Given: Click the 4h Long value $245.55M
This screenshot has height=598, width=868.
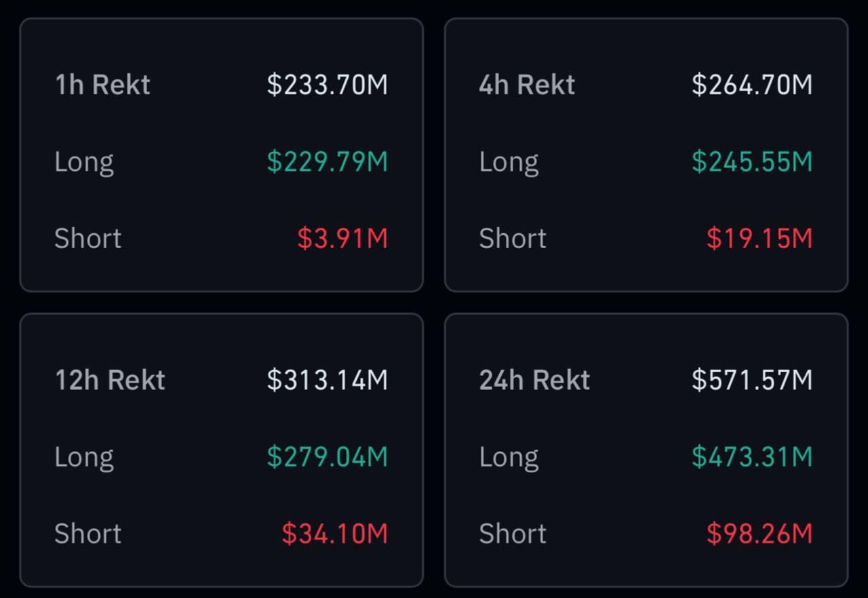Looking at the screenshot, I should pyautogui.click(x=751, y=161).
